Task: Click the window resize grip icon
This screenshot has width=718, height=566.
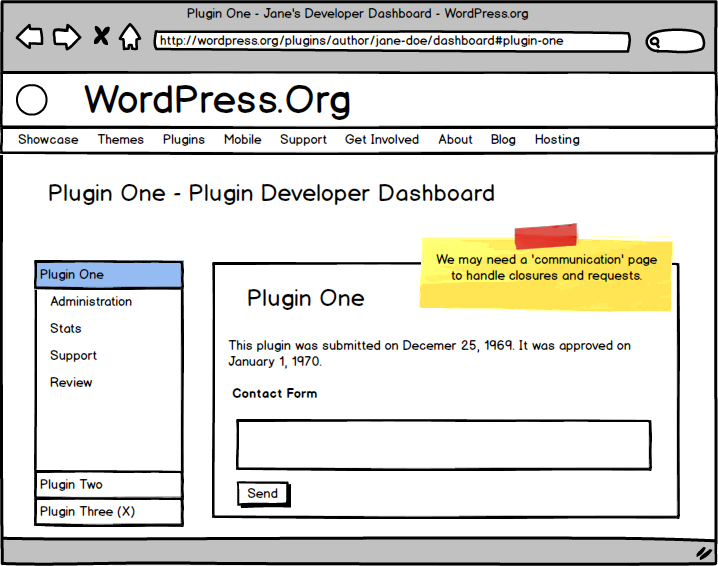Action: click(x=703, y=552)
